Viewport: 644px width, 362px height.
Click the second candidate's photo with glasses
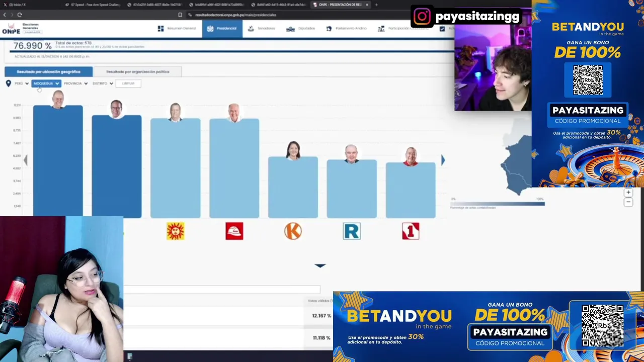116,109
